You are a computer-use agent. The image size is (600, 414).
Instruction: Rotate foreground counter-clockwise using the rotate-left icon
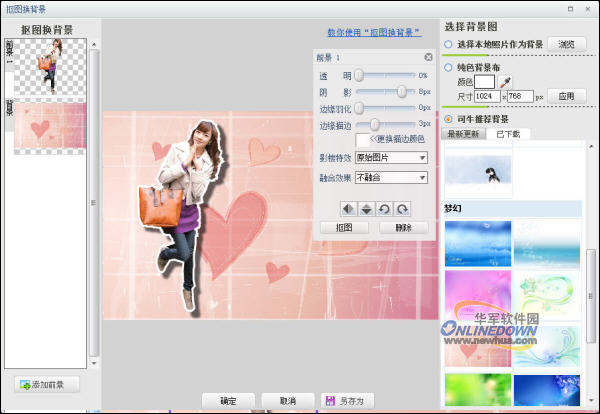point(384,208)
